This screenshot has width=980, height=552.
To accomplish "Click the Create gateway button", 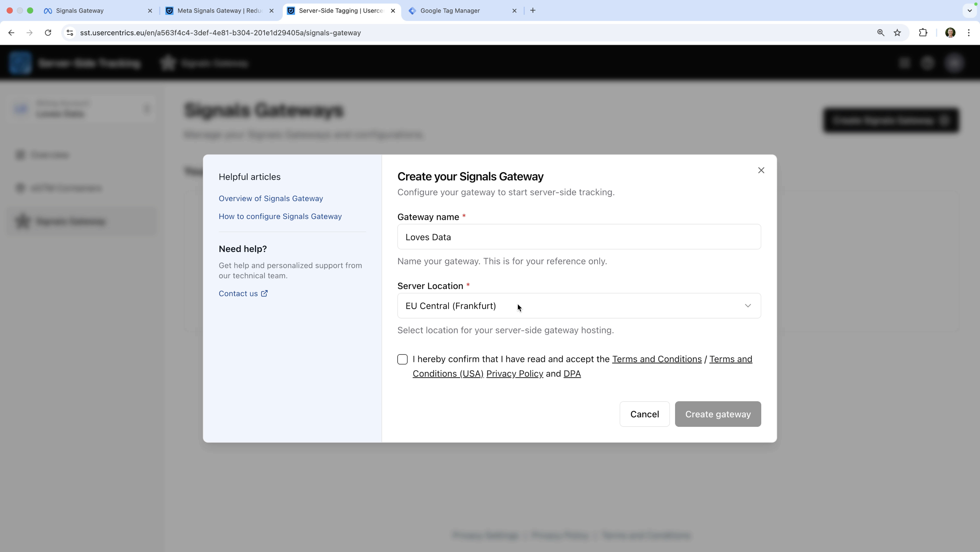I will 718,414.
